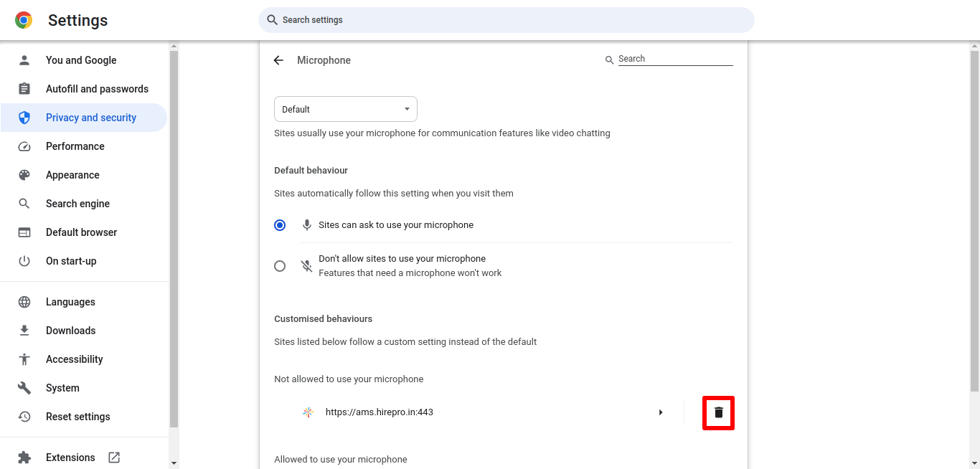The width and height of the screenshot is (980, 469).
Task: Click the Settings page heading
Action: tap(77, 20)
